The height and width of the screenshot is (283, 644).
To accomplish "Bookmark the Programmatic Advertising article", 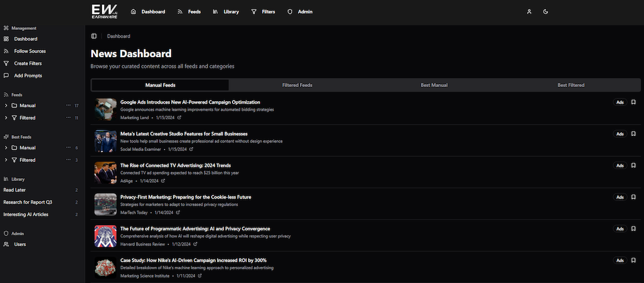I will pos(633,228).
